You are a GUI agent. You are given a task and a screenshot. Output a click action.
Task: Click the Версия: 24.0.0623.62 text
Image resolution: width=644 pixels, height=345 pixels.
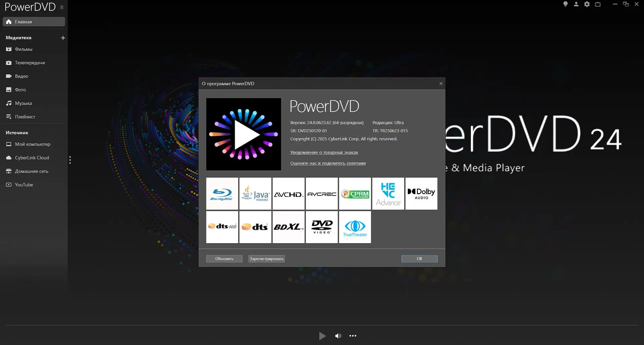coord(327,123)
